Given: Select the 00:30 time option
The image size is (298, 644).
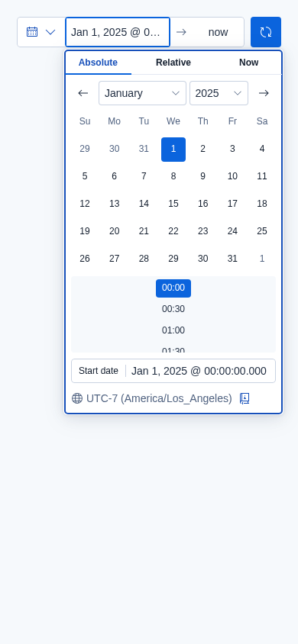Looking at the screenshot, I should (x=173, y=309).
